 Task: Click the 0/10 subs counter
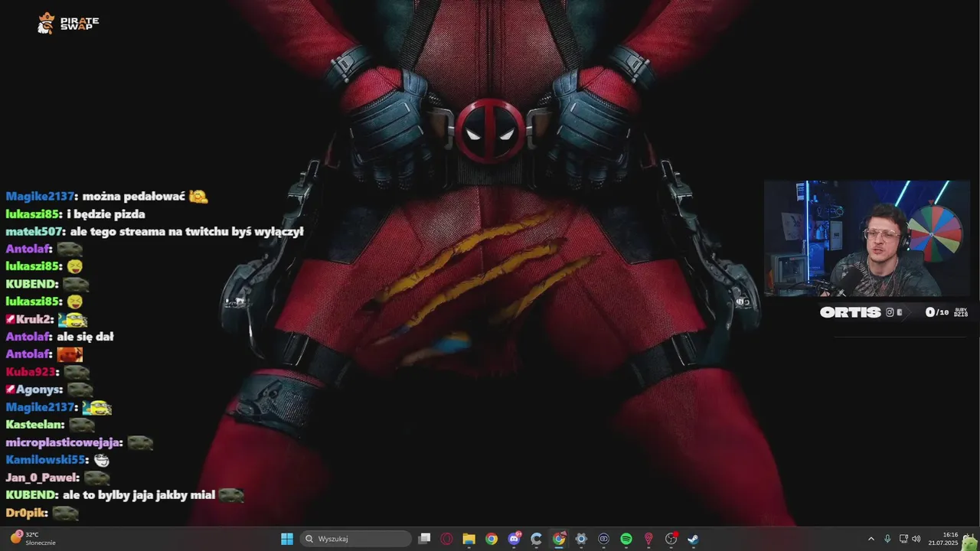pyautogui.click(x=937, y=312)
